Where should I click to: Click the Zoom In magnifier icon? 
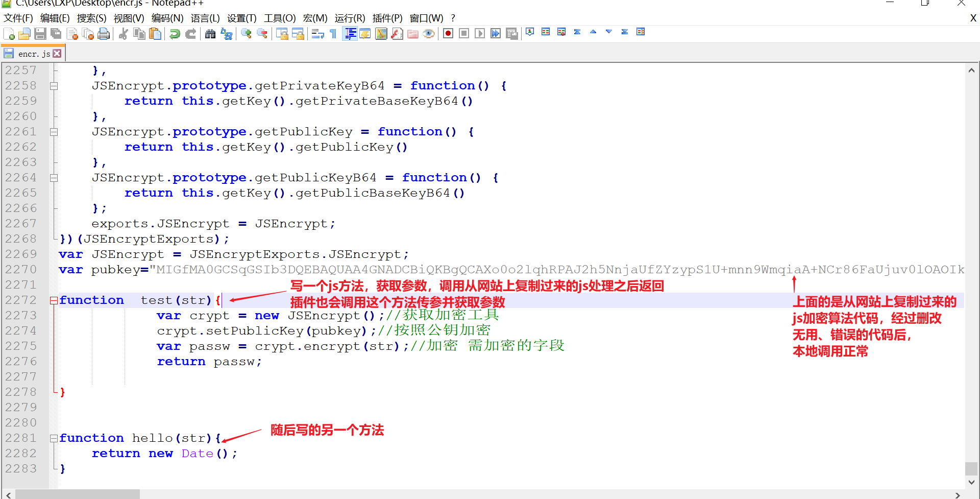pyautogui.click(x=246, y=34)
